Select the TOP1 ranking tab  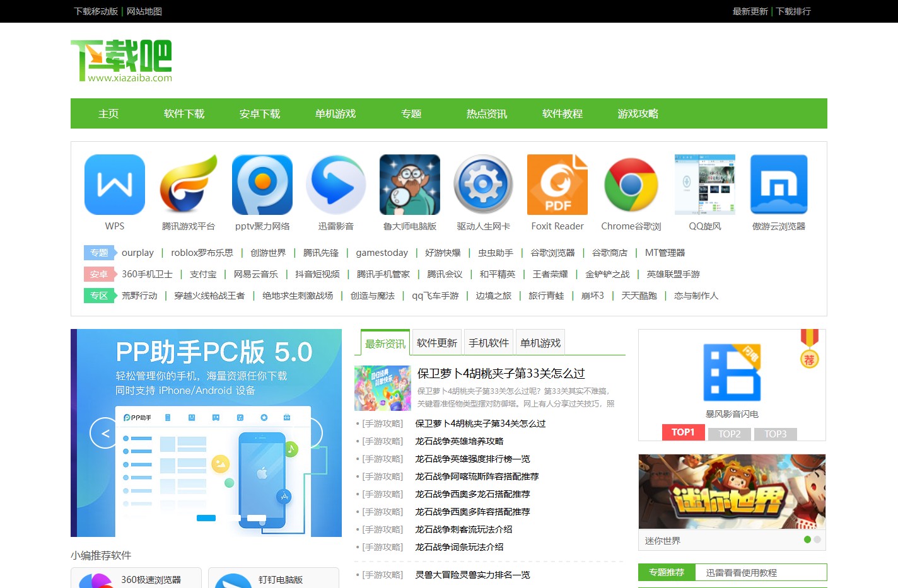coord(684,432)
